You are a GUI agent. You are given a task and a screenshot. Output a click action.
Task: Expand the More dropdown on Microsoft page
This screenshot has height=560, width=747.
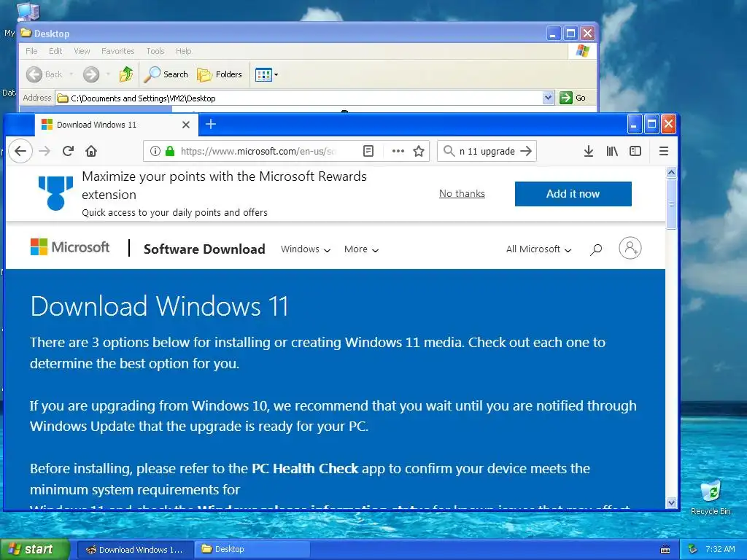pos(361,249)
